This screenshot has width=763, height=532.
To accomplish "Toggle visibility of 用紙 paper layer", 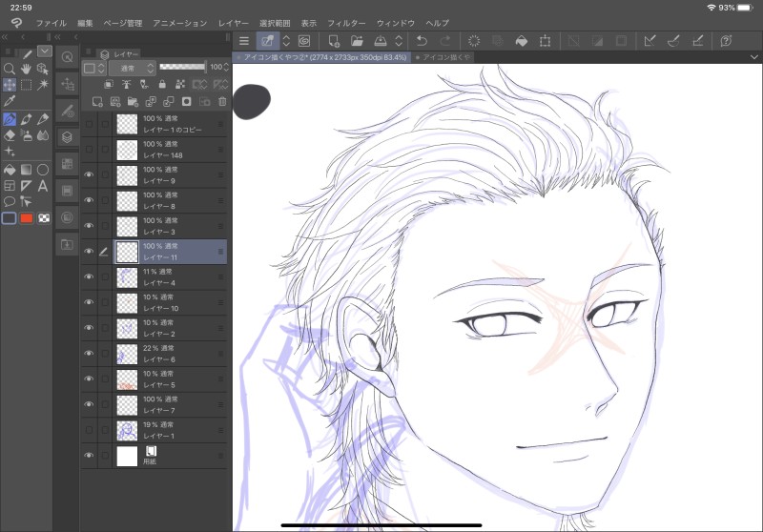I will 89,456.
